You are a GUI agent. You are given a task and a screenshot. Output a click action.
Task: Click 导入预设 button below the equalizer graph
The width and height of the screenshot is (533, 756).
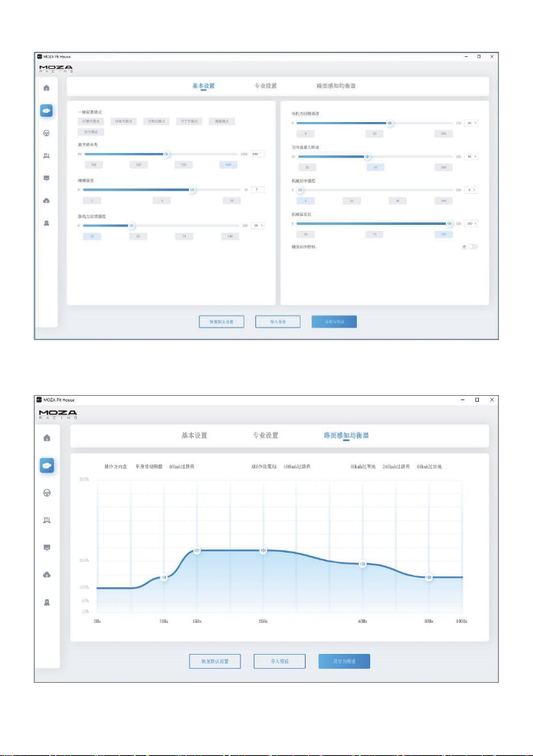tap(280, 661)
